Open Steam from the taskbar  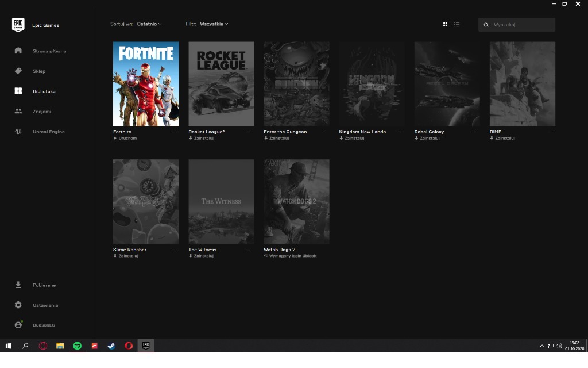tap(111, 346)
